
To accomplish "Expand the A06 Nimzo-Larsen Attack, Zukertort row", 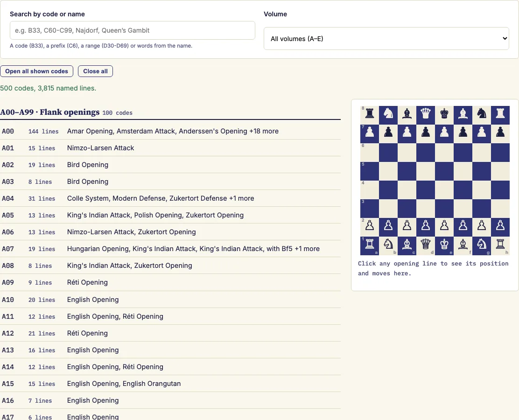I will coord(170,232).
